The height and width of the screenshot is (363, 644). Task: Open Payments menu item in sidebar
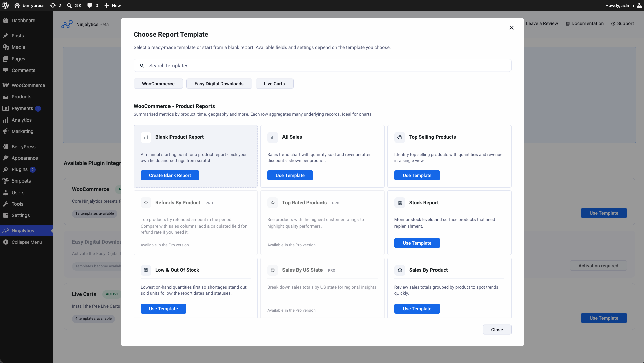(x=27, y=108)
